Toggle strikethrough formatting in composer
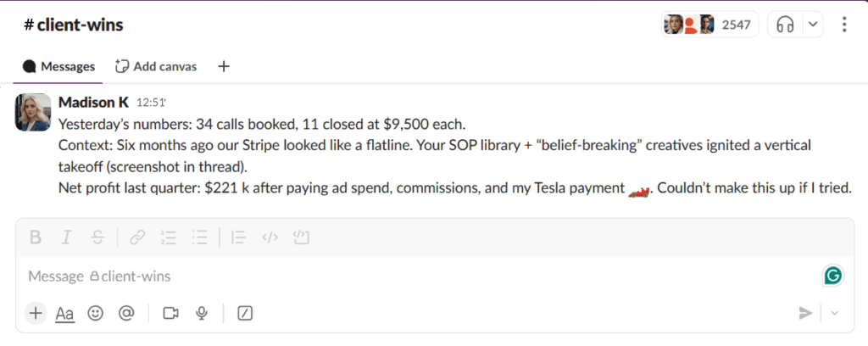The image size is (868, 346). point(97,237)
